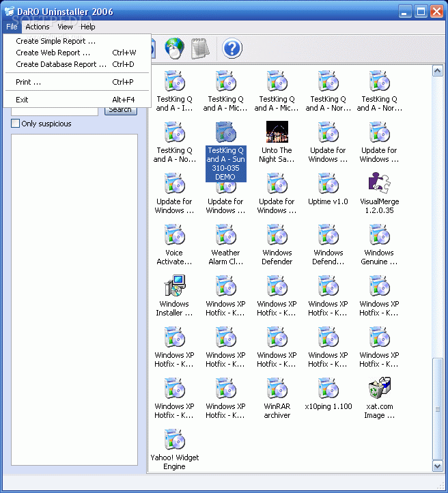Click the globe and mouse toolbar icon
This screenshot has height=493, width=448.
tap(174, 48)
